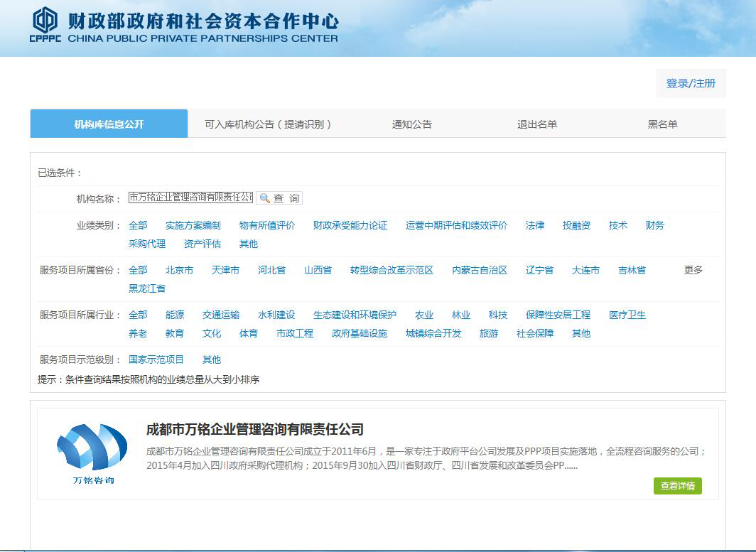
Task: Filter by 实施方案编制 performance category
Action: pyautogui.click(x=193, y=225)
